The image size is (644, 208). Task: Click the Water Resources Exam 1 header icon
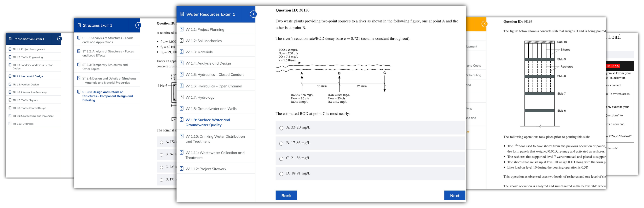coord(182,14)
